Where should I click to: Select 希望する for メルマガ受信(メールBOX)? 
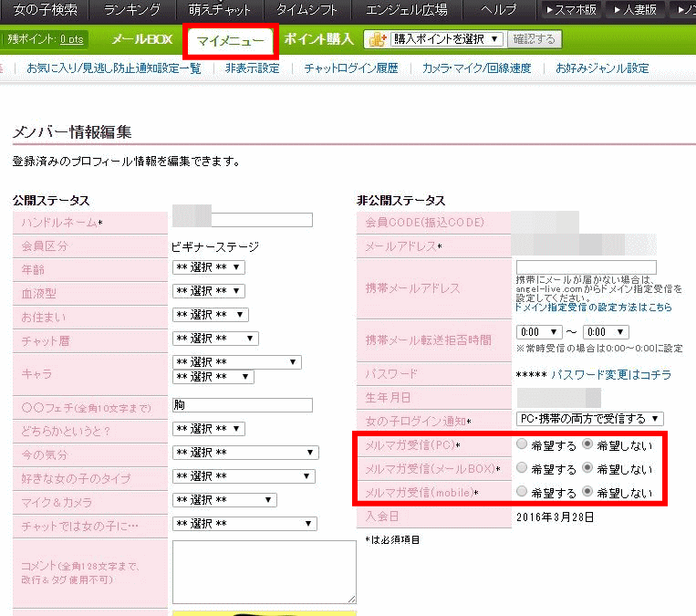click(522, 469)
